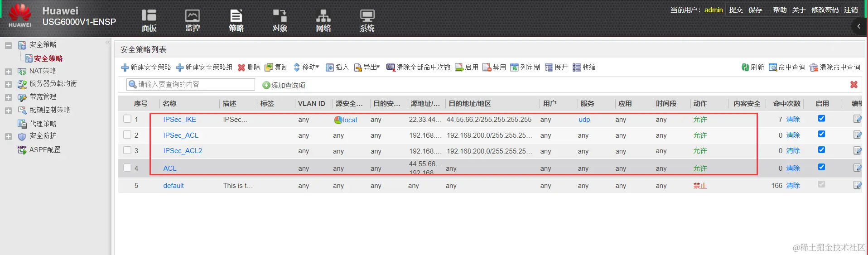Click the edit icon for IPSec_ACL2 row
Viewport: 868px width, 255px height.
pyautogui.click(x=857, y=150)
